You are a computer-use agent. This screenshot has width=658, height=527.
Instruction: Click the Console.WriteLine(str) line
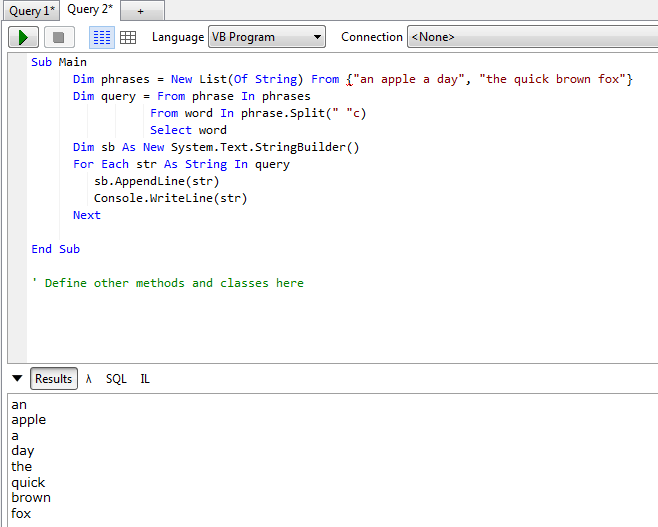[x=170, y=198]
